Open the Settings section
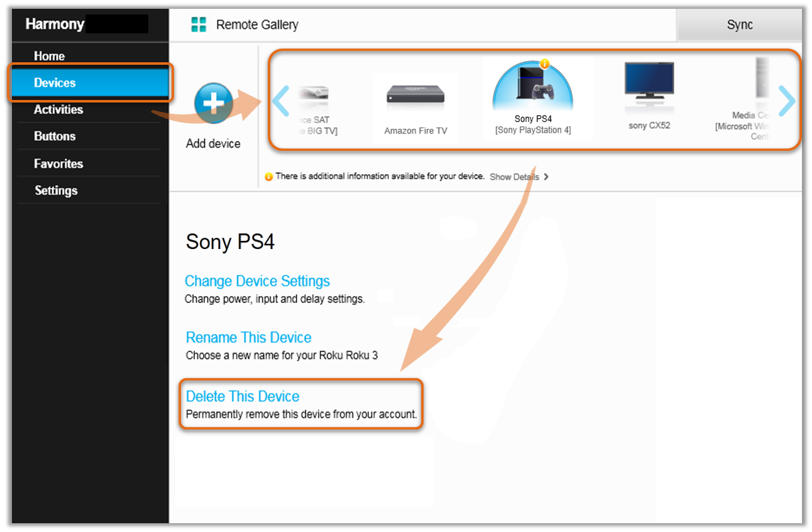This screenshot has width=812, height=532. 56,191
